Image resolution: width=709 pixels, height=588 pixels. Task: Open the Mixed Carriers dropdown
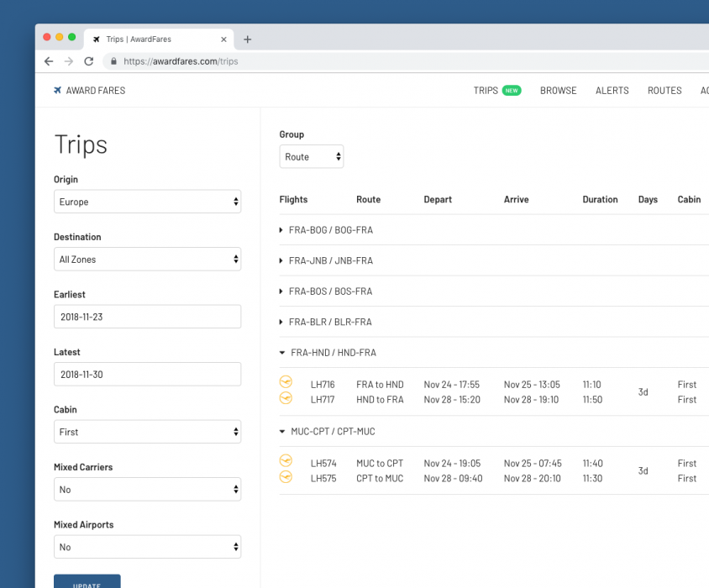pyautogui.click(x=147, y=490)
